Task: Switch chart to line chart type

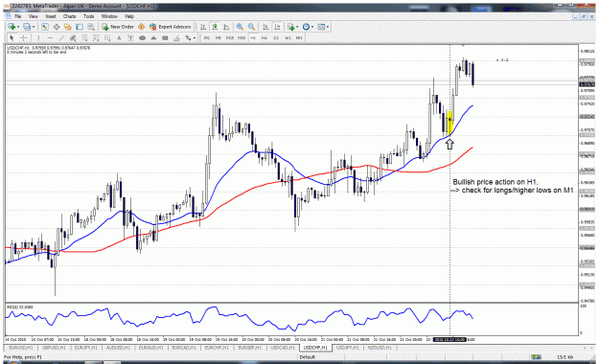Action: point(226,27)
